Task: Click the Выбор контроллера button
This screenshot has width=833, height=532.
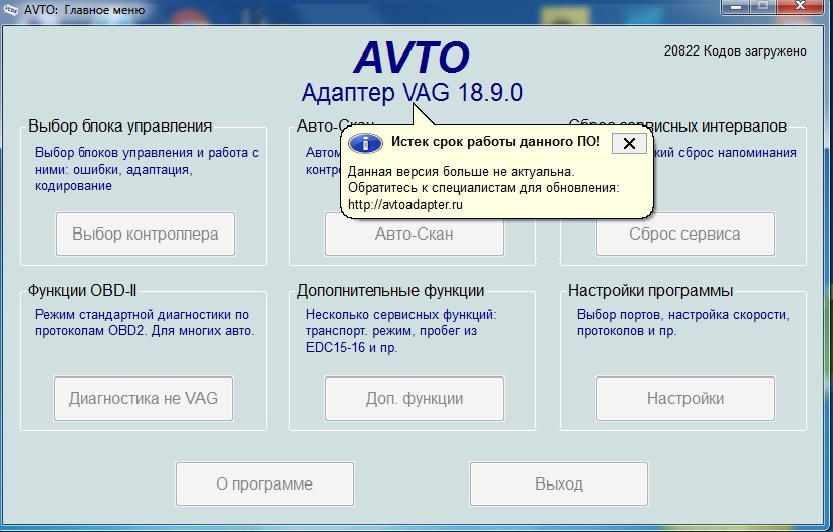Action: [145, 234]
